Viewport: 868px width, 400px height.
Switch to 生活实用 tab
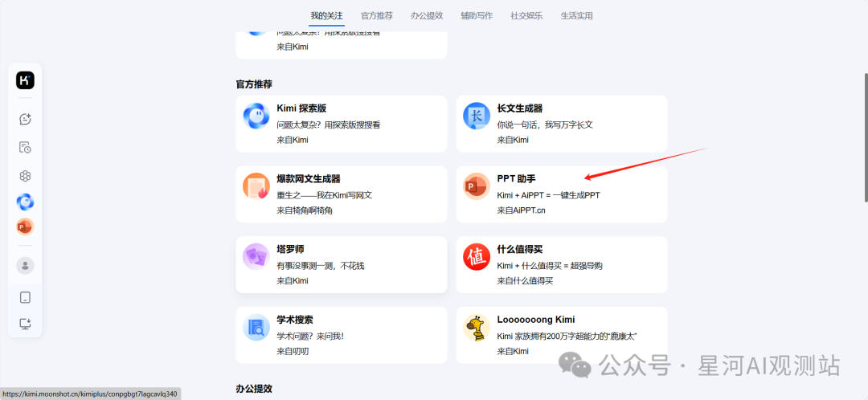(577, 15)
